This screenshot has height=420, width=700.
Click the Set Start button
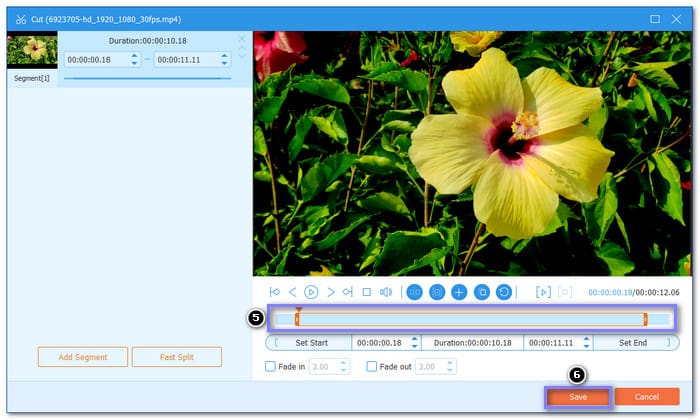tap(311, 342)
